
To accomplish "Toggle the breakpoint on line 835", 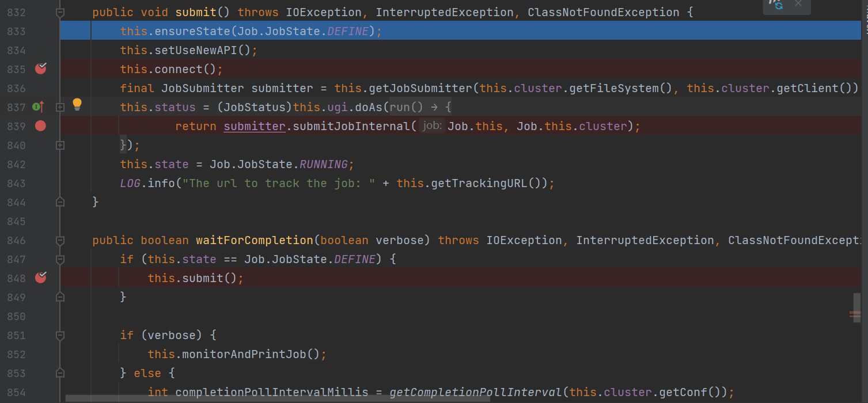I will 40,69.
